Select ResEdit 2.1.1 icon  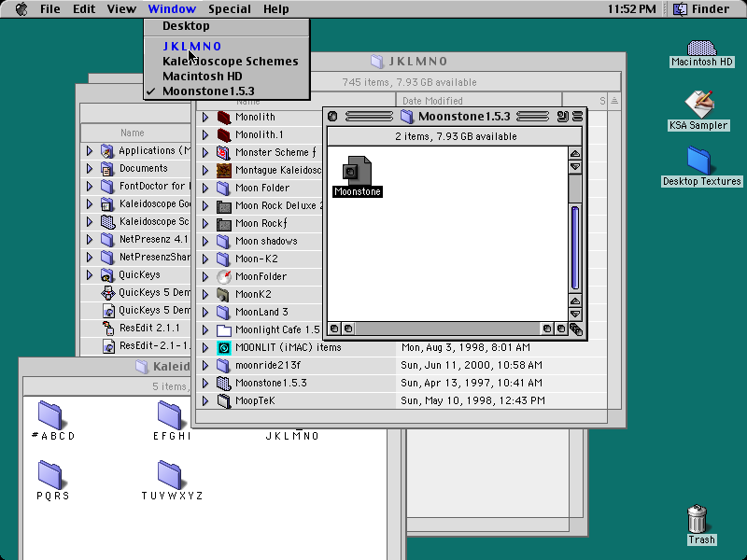(x=108, y=329)
